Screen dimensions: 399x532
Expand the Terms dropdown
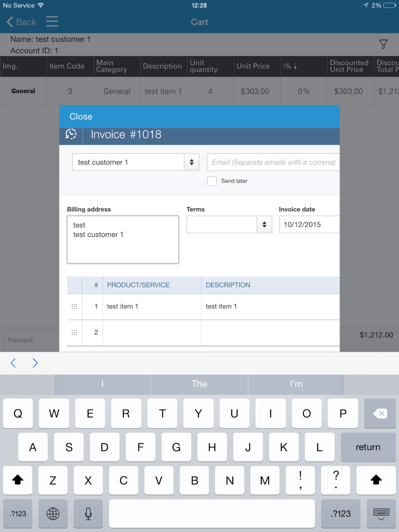(229, 225)
